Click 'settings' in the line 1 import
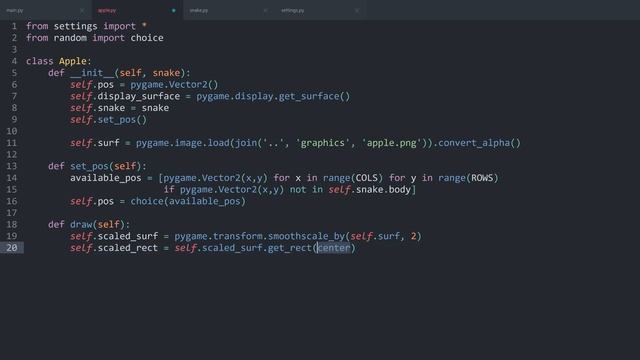The width and height of the screenshot is (640, 360). click(76, 26)
